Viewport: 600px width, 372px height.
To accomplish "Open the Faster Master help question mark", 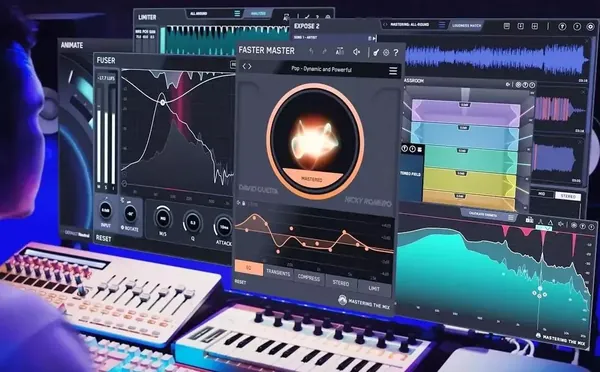I will coord(396,53).
